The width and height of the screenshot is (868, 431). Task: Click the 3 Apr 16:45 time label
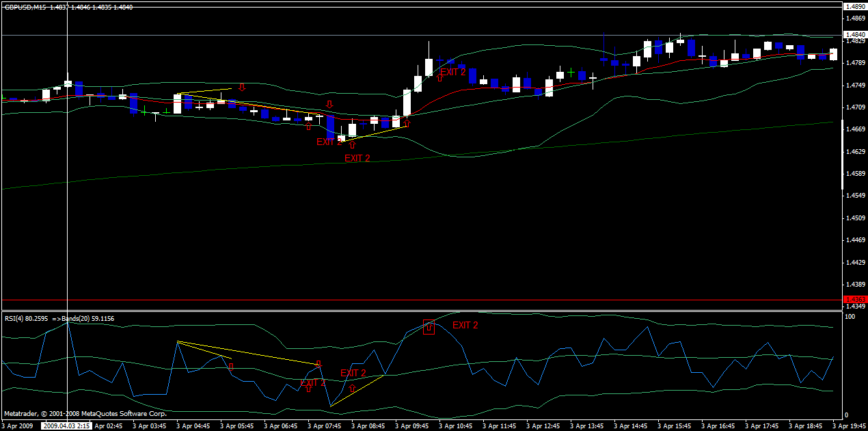[717, 426]
